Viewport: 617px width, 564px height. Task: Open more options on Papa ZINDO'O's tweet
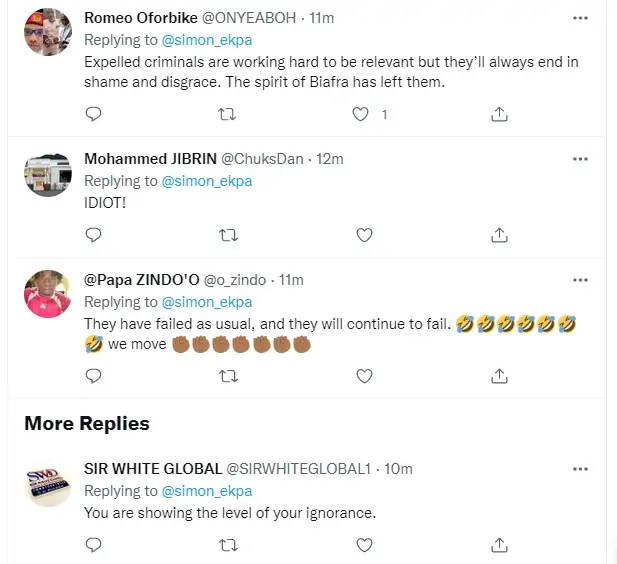pyautogui.click(x=580, y=279)
